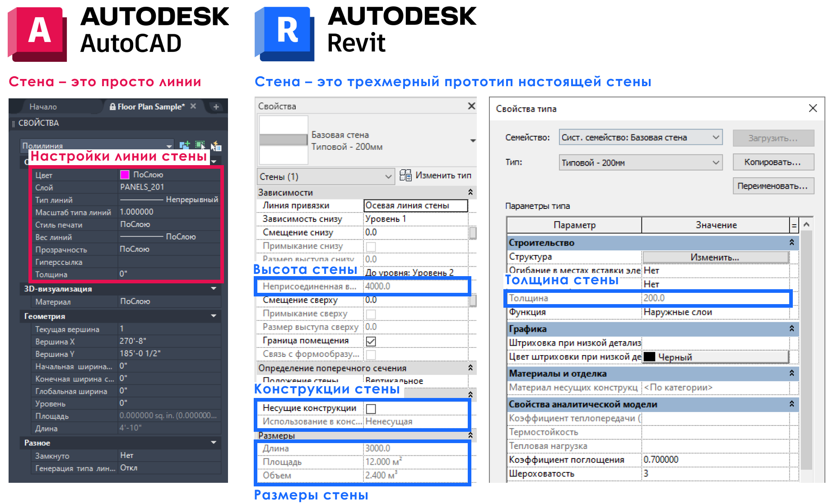The height and width of the screenshot is (504, 833).
Task: Click the Изменить тип icon in Revit
Action: (405, 176)
